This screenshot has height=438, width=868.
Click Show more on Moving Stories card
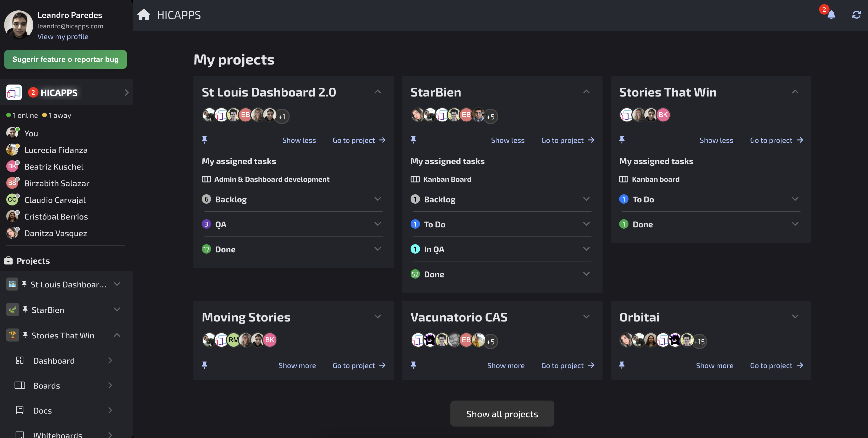pyautogui.click(x=297, y=365)
